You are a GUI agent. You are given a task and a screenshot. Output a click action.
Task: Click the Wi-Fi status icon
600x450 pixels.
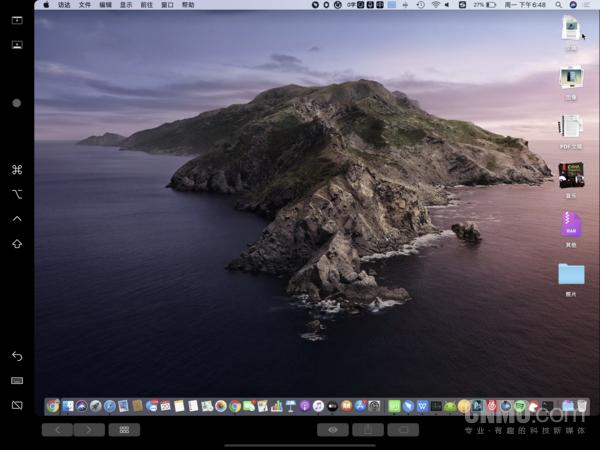pyautogui.click(x=435, y=5)
